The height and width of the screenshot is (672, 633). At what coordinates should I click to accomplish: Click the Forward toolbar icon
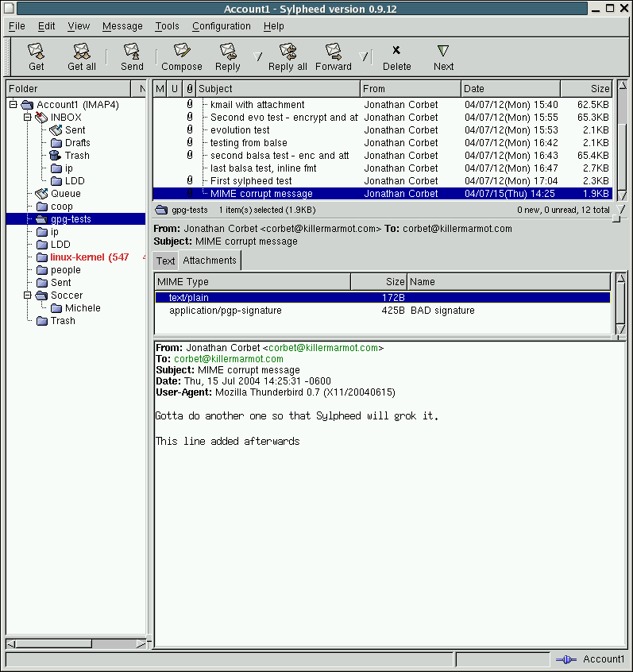coord(333,51)
